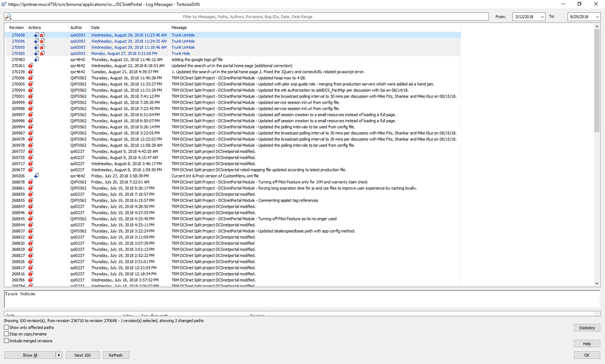Click the modified icon in revision 268837 row

[30, 231]
